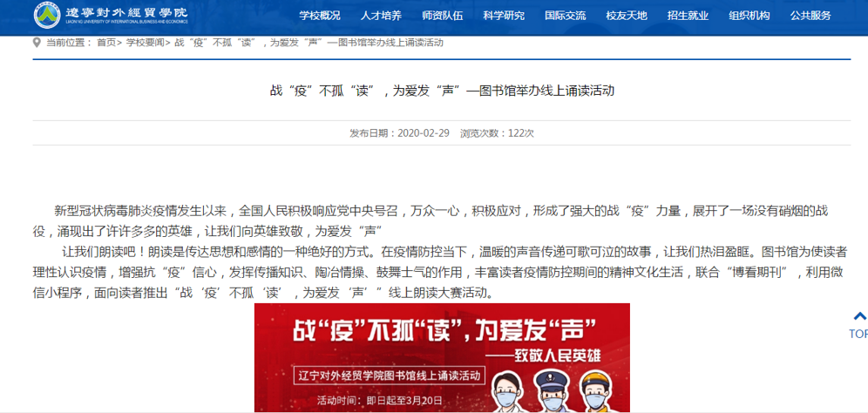Screen dimensions: 868x413
Task: Click the TOP back-to-top arrow
Action: pyautogui.click(x=858, y=326)
